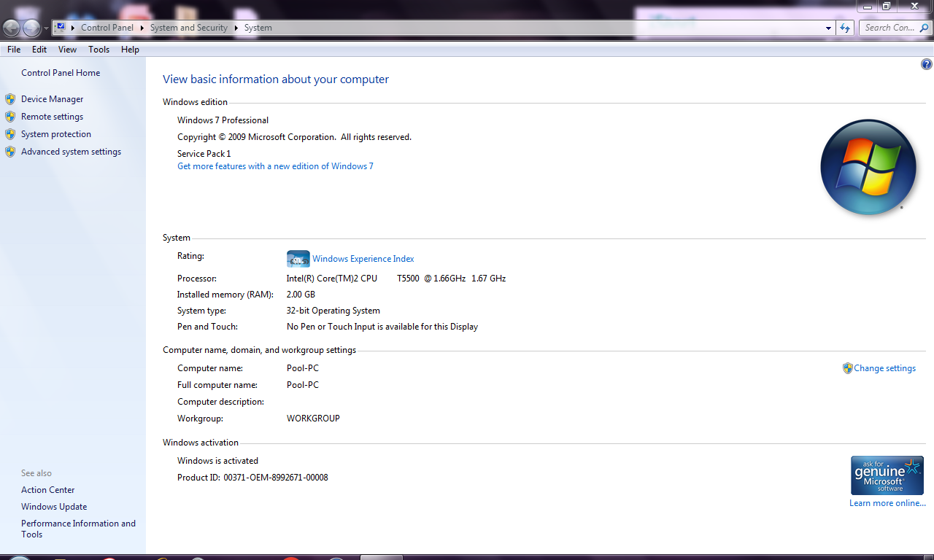Screen dimensions: 934x560
Task: Select the Pool-PC value beside Full computer name
Action: coord(303,385)
